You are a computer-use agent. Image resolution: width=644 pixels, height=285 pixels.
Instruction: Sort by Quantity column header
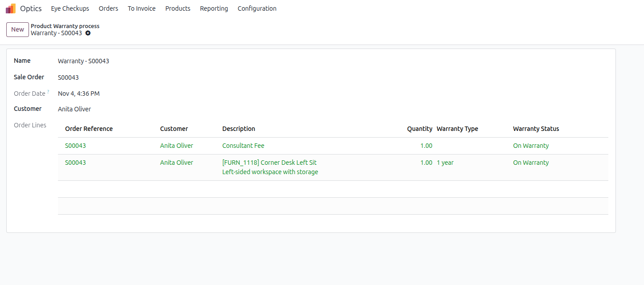[x=419, y=129]
